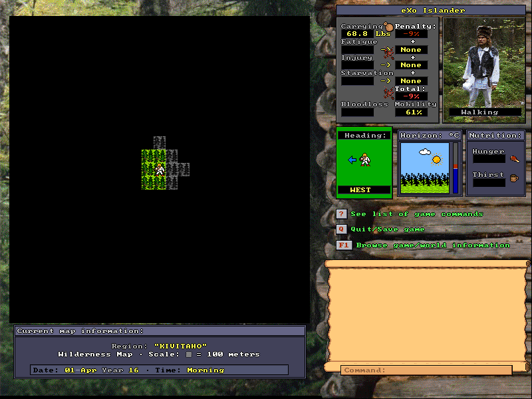This screenshot has height=399, width=532.
Task: Click the hunger meat drumstick icon
Action: coord(515,158)
